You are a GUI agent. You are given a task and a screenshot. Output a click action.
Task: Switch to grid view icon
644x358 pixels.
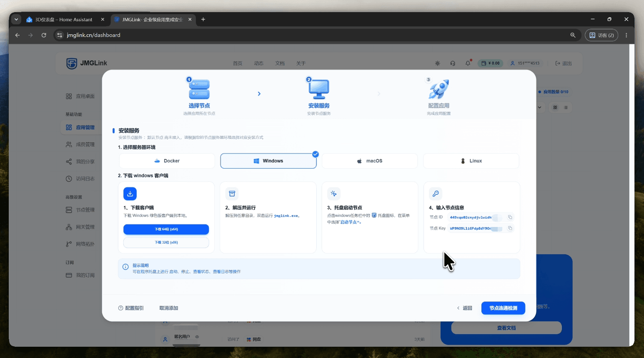pos(555,108)
